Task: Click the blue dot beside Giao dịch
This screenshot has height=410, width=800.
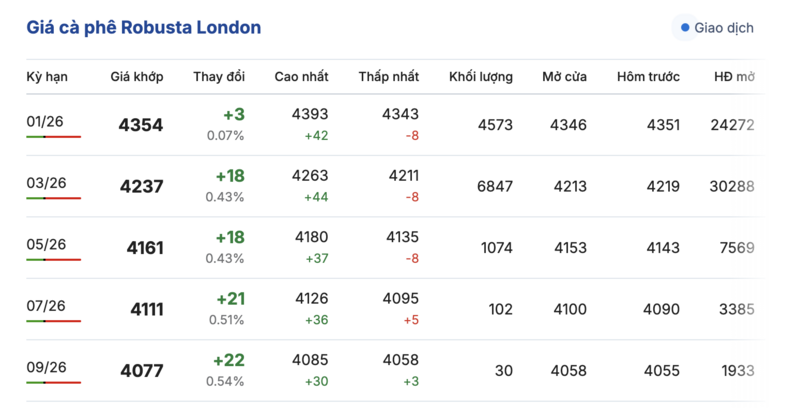Action: pos(685,28)
